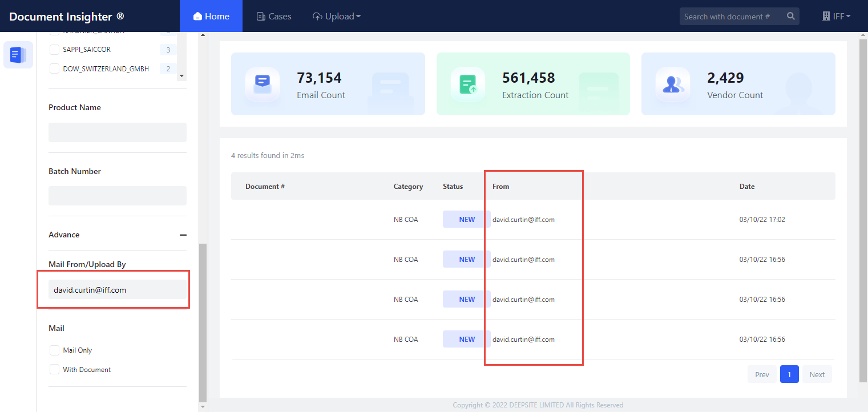Click the Email Count envelope icon
This screenshot has width=868, height=412.
262,84
